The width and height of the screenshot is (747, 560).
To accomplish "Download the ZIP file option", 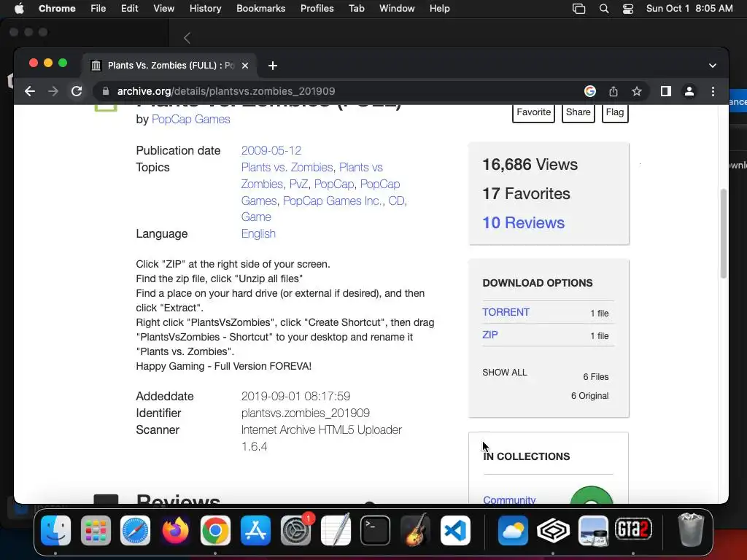I will click(490, 335).
